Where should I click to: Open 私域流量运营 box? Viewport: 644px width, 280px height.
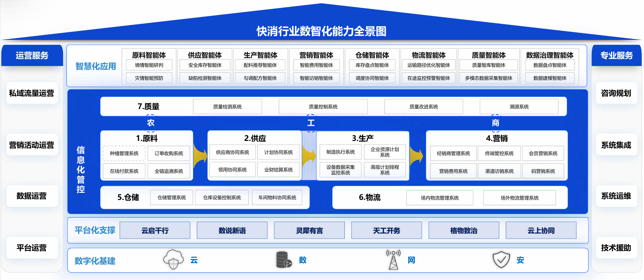[x=32, y=93]
